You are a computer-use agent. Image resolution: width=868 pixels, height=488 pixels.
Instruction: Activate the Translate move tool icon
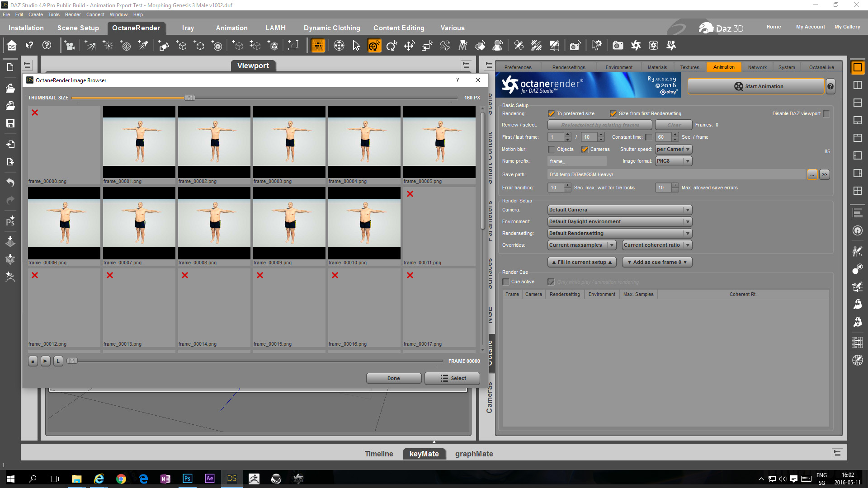click(409, 46)
